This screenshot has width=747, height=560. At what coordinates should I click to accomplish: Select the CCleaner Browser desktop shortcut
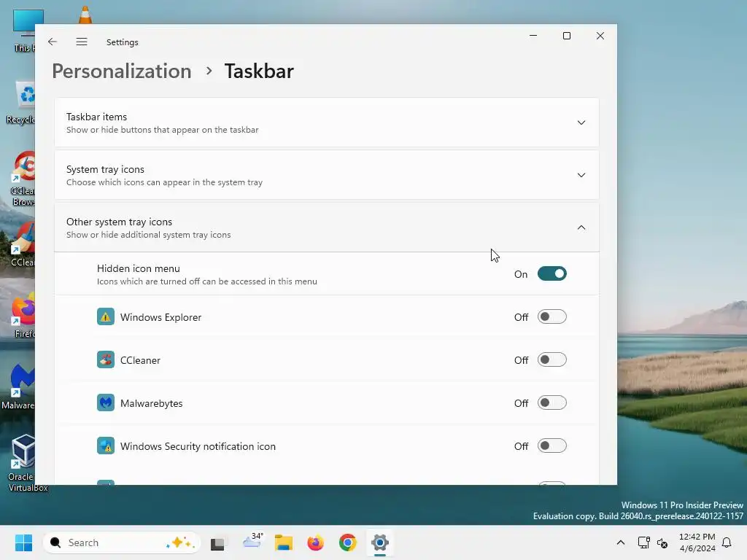coord(24,179)
